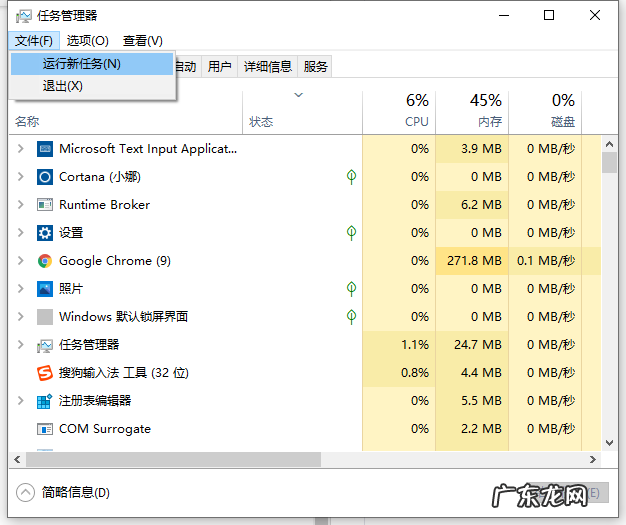Select the COM Surrogate process name
This screenshot has width=626, height=525.
point(105,429)
